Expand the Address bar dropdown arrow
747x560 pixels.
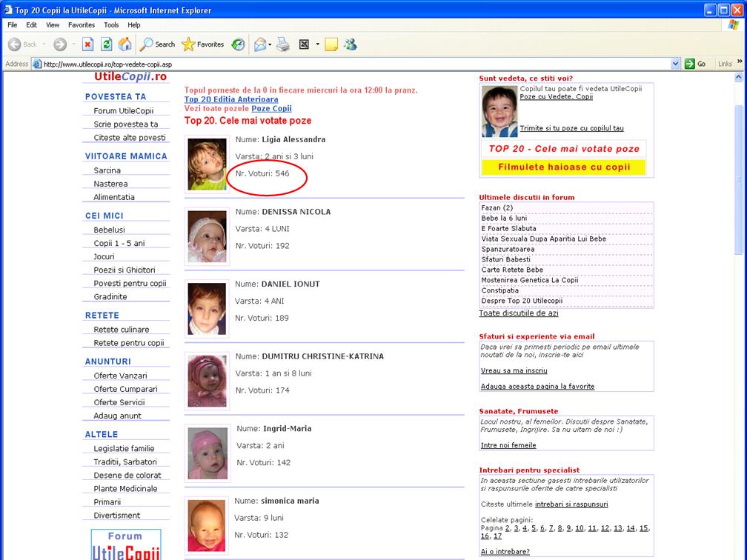[675, 64]
